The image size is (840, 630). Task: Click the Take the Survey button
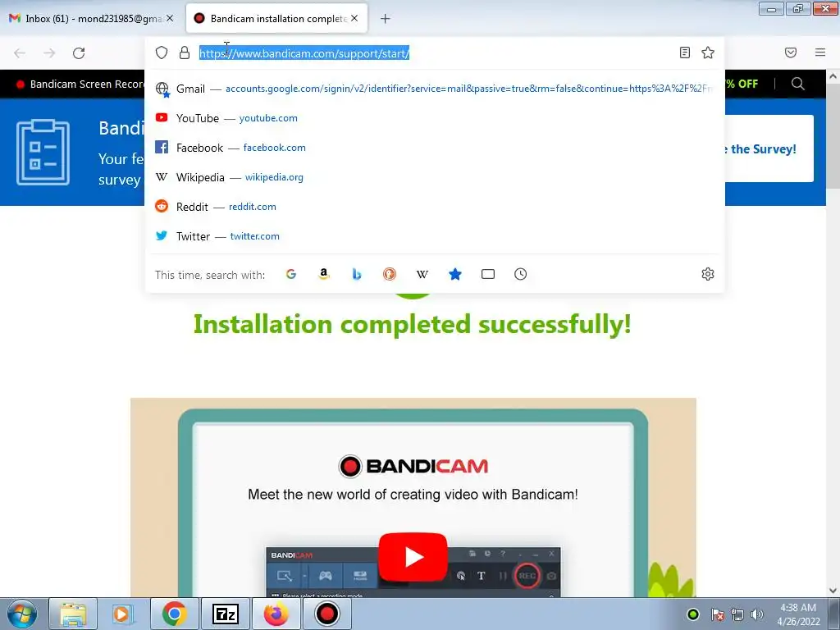tap(769, 149)
